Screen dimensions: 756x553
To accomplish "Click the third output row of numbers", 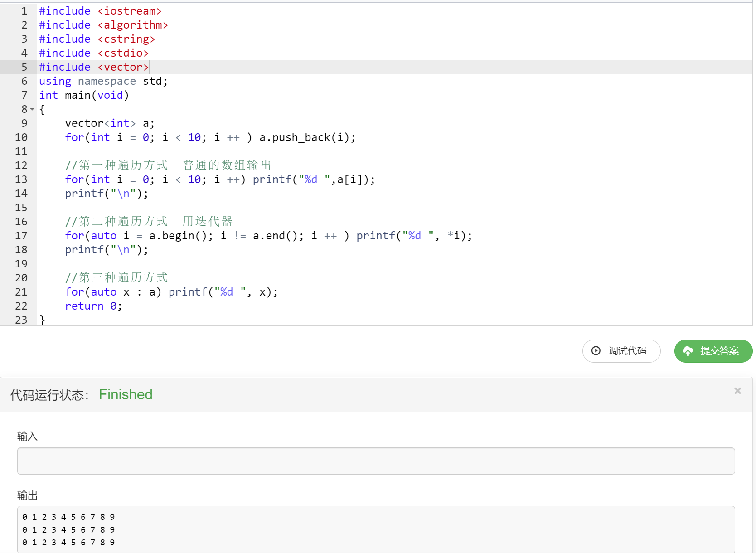I will tap(68, 543).
